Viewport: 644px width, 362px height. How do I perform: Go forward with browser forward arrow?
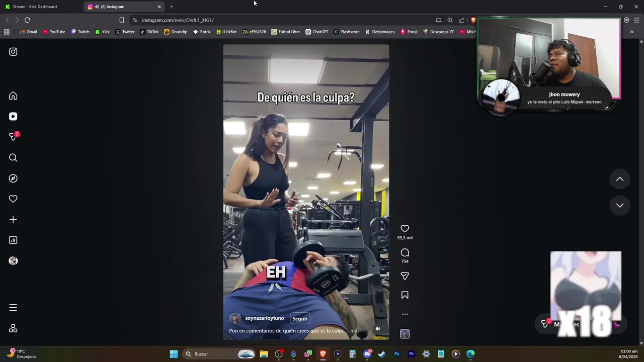click(17, 20)
